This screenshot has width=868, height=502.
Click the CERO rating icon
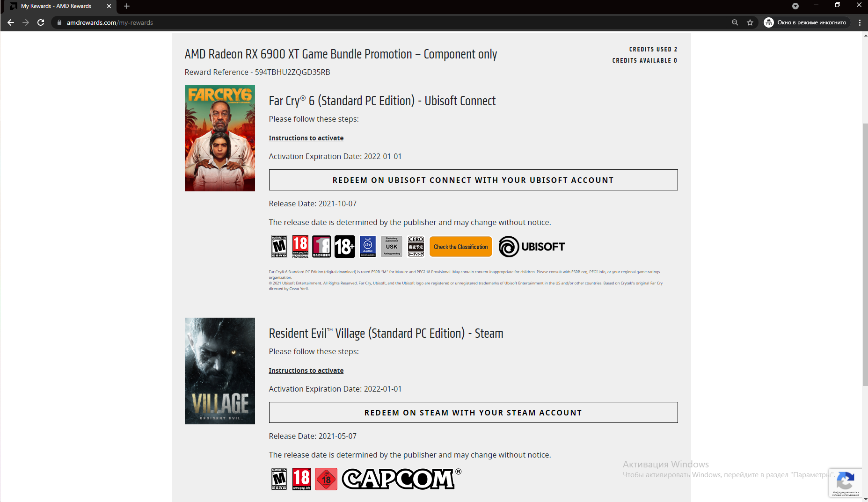pyautogui.click(x=416, y=247)
